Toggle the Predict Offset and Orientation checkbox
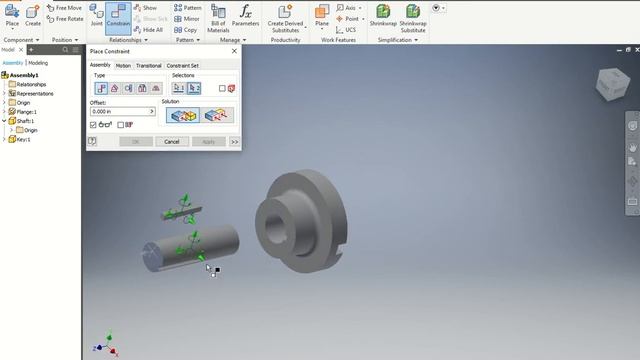 pyautogui.click(x=120, y=124)
